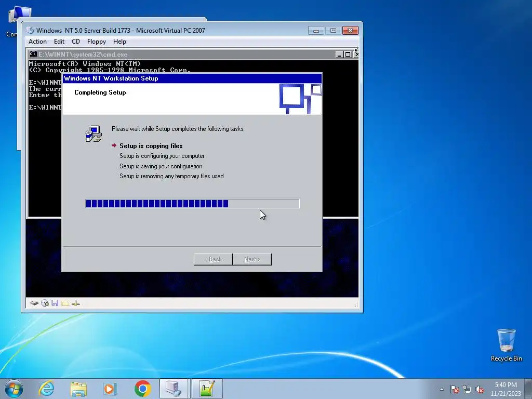Minimize the cmd.exe console window
The height and width of the screenshot is (399, 532).
(339, 54)
